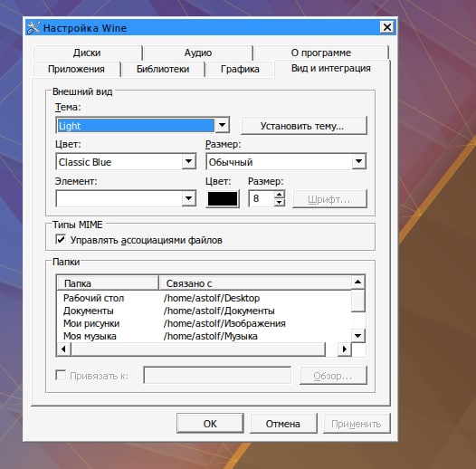Select the Мои рисунки folder row
This screenshot has width=476, height=469.
tap(204, 323)
